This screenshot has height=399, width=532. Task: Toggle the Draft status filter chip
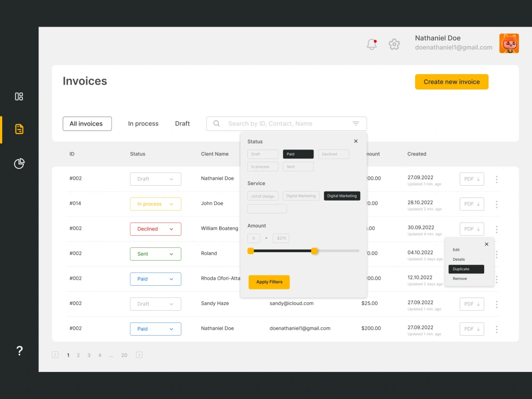tap(263, 154)
